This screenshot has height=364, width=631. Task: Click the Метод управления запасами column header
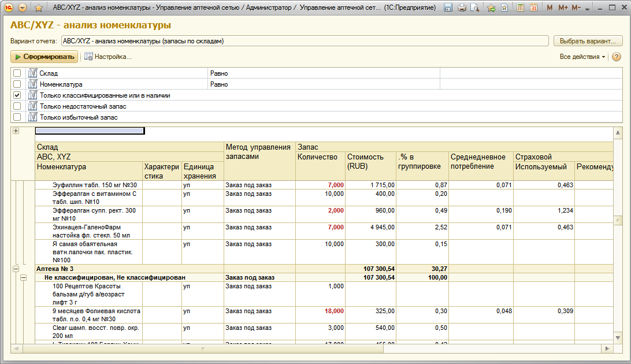click(x=259, y=161)
